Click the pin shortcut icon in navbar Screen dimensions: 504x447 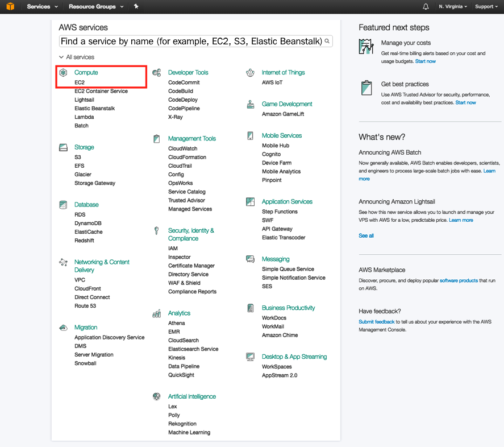click(136, 7)
